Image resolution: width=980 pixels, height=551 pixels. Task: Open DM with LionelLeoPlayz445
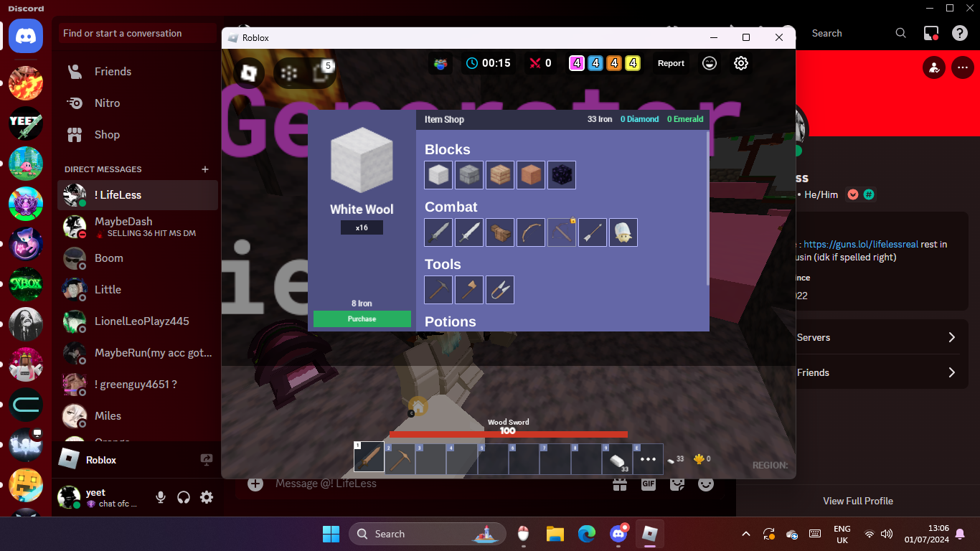138,321
